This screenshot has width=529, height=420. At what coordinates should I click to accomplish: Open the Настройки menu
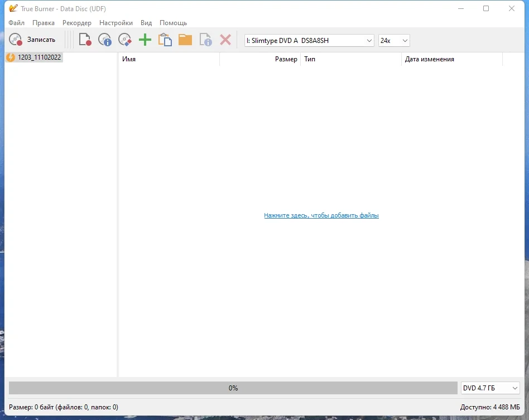point(116,23)
